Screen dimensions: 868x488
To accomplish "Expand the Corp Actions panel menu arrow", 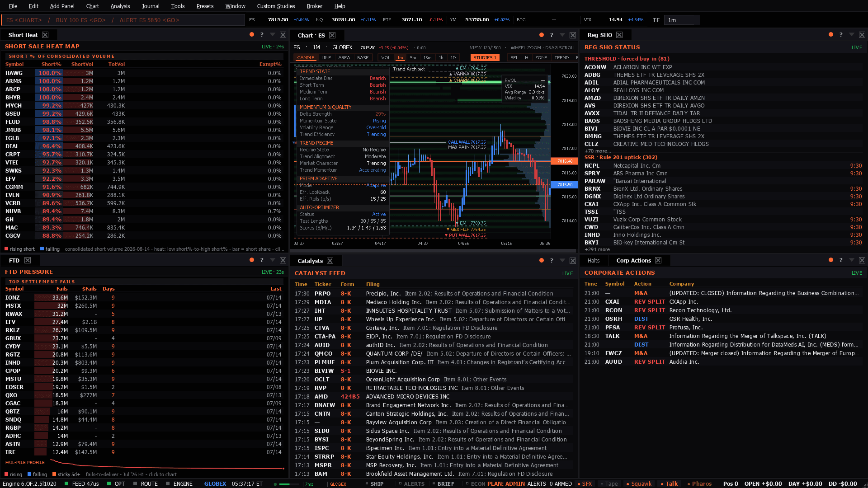I will pos(852,260).
